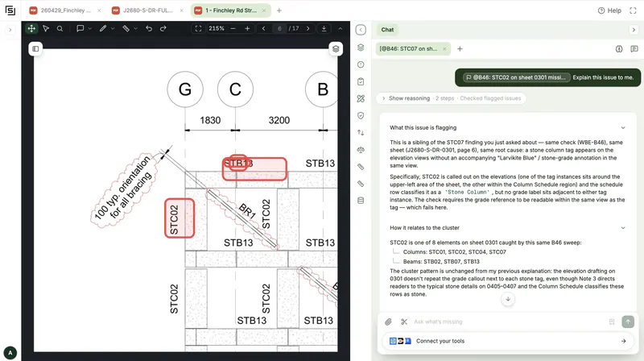644x361 pixels.
Task: Close the 1 - Finchley Rd Str tab
Action: [264, 10]
